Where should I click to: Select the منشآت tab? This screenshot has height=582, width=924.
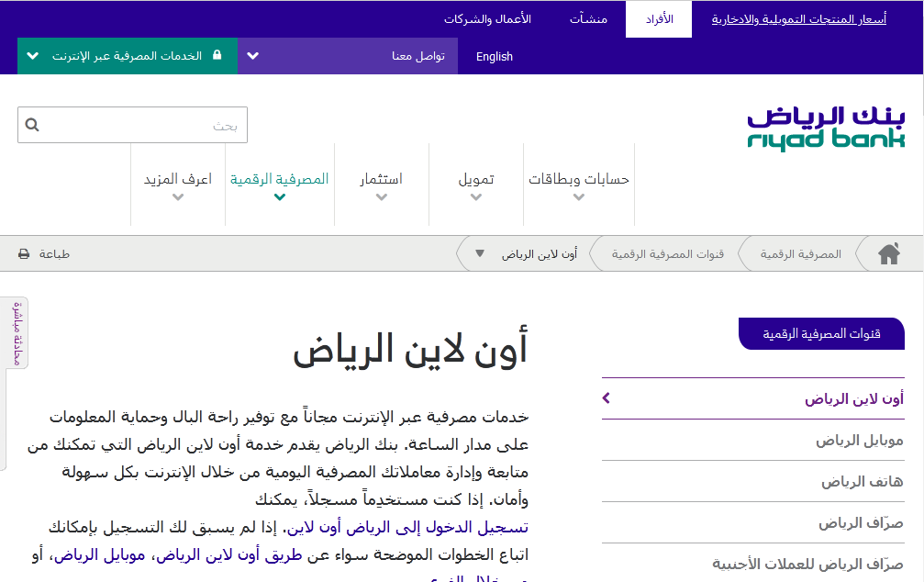588,19
